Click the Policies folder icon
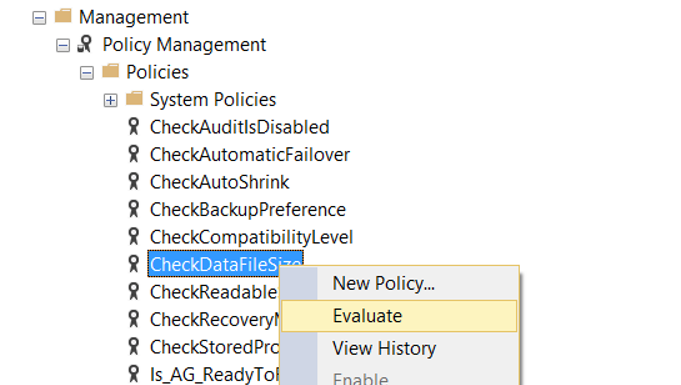This screenshot has height=385, width=681. [x=110, y=71]
